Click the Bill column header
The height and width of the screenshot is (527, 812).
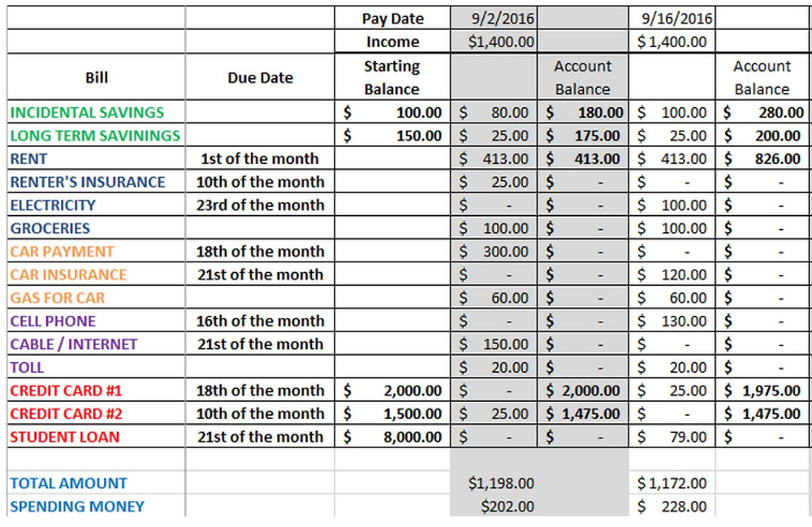pos(96,77)
